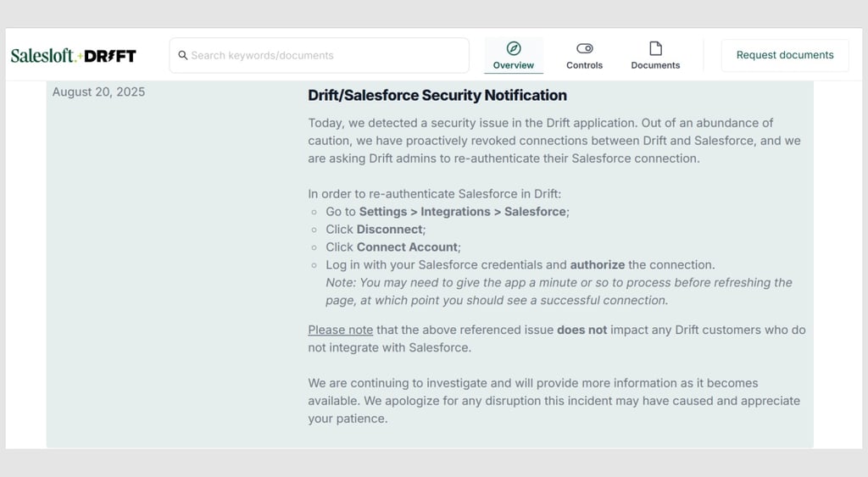The height and width of the screenshot is (477, 868).
Task: Open the Overview tab
Action: (x=514, y=55)
